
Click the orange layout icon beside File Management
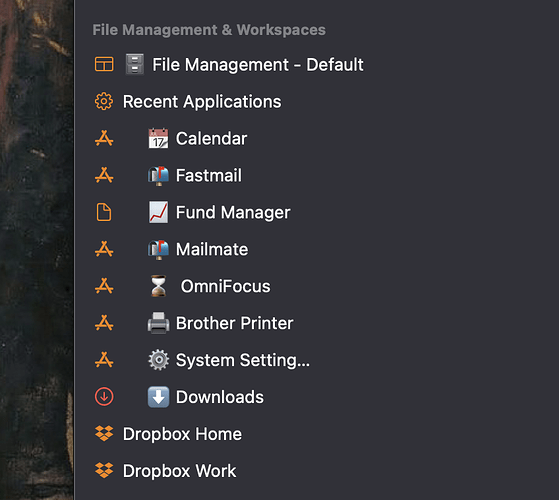(x=104, y=65)
